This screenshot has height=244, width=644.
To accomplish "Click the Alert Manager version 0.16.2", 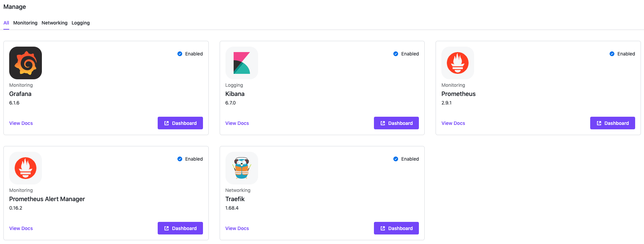I will pyautogui.click(x=16, y=208).
